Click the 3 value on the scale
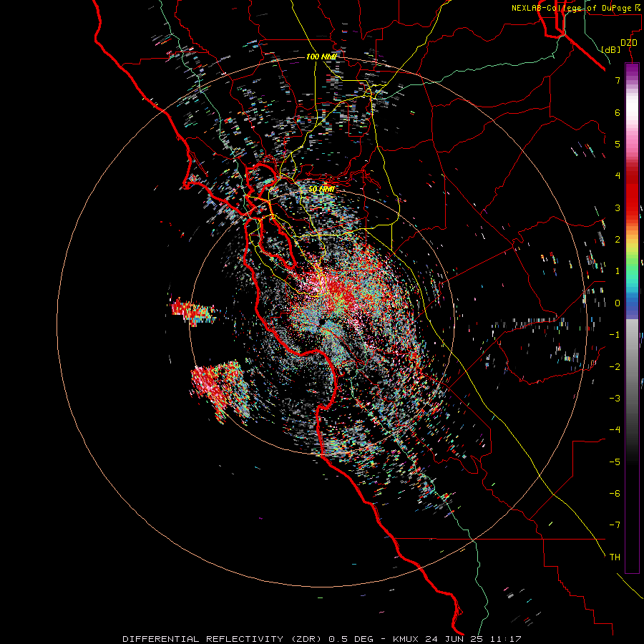The height and width of the screenshot is (644, 644). pos(618,208)
